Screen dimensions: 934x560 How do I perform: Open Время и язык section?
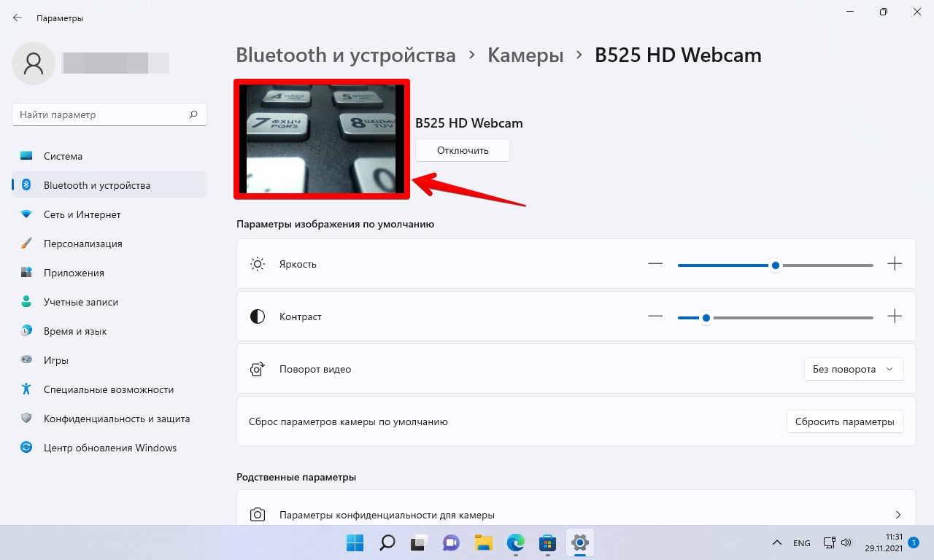[x=109, y=331]
